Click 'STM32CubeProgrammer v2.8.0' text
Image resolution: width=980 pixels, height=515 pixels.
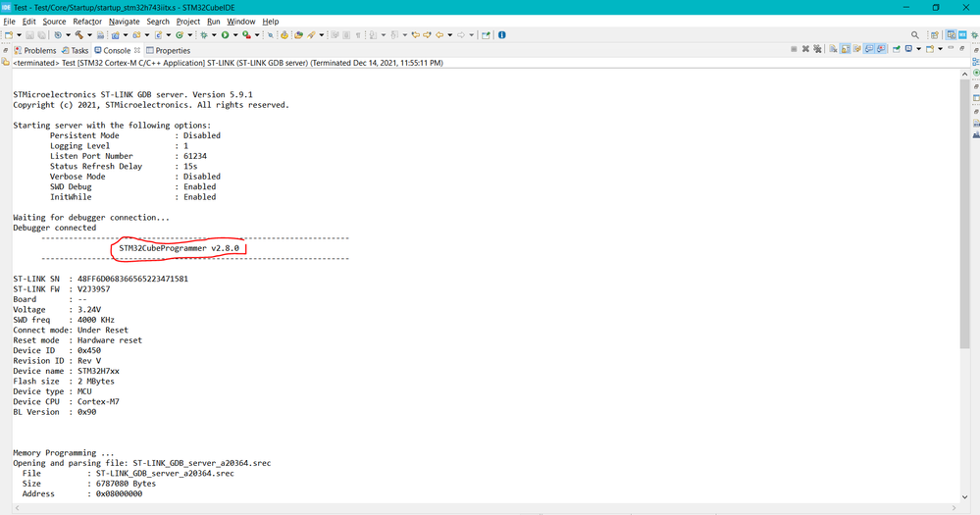point(179,248)
